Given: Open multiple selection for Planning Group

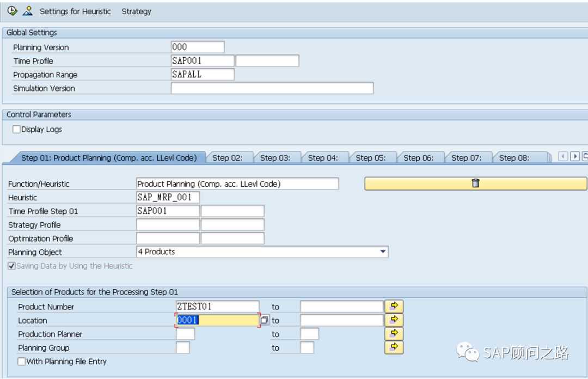Looking at the screenshot, I should click(394, 347).
